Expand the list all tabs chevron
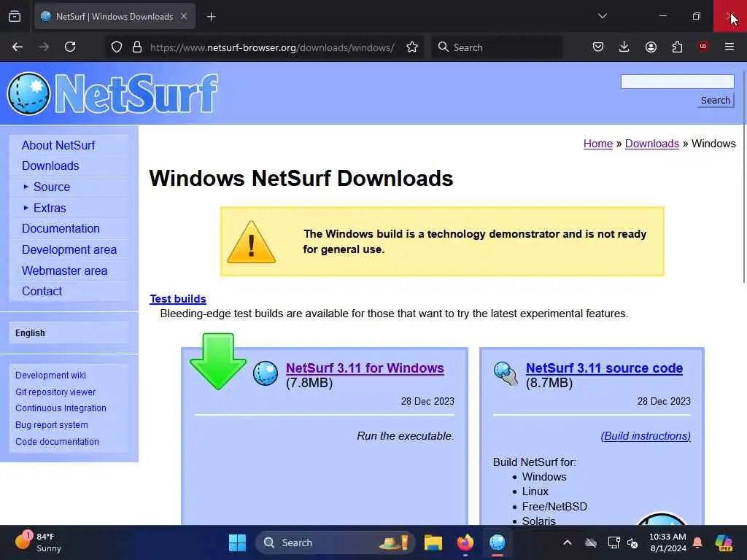Screen dimensions: 747x560 pos(603,16)
